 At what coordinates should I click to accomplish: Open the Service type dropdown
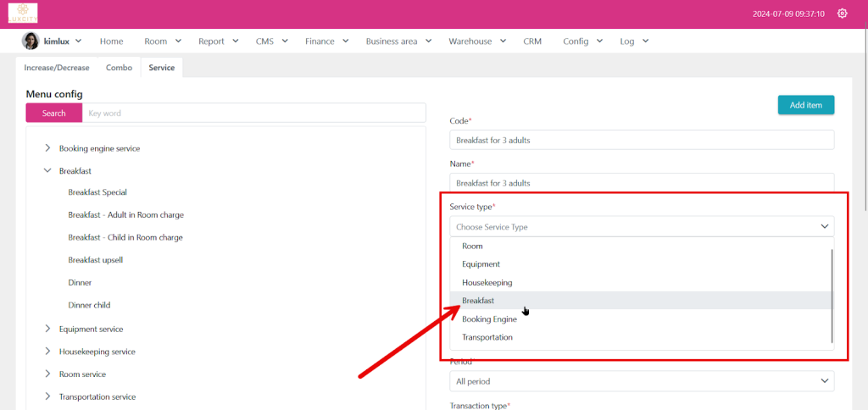642,227
